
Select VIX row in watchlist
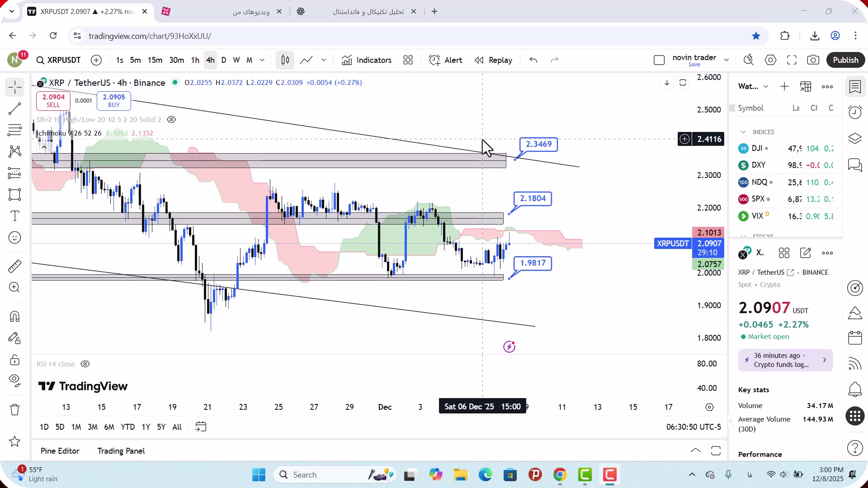tap(786, 216)
